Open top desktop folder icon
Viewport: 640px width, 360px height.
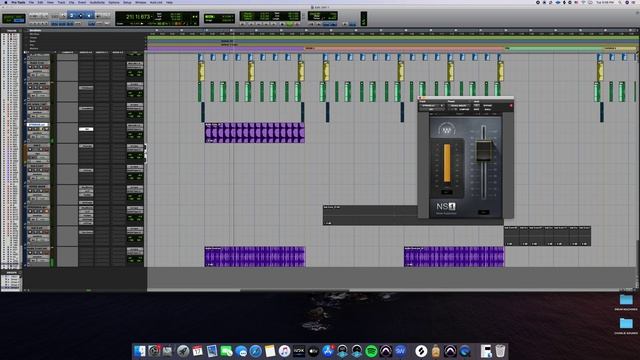click(x=626, y=300)
